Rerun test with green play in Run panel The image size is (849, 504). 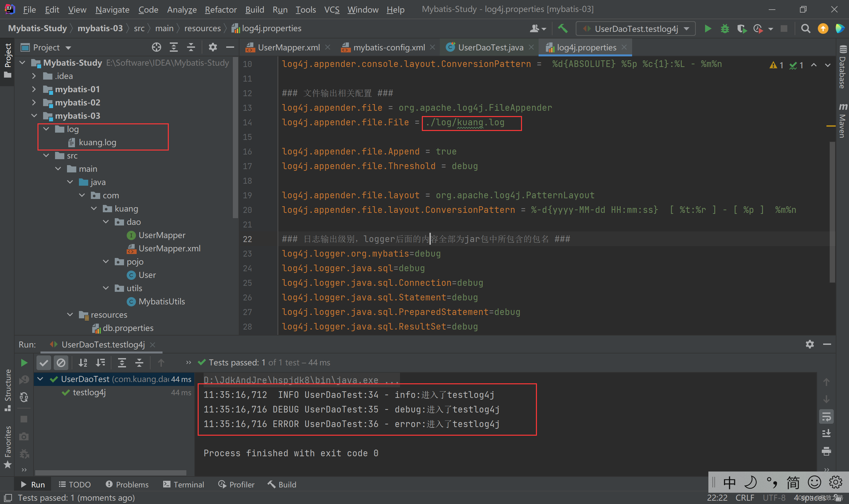click(x=24, y=363)
